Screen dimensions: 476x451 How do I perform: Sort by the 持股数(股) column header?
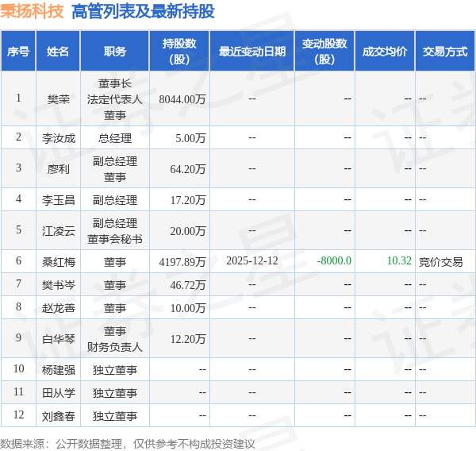[x=179, y=51]
